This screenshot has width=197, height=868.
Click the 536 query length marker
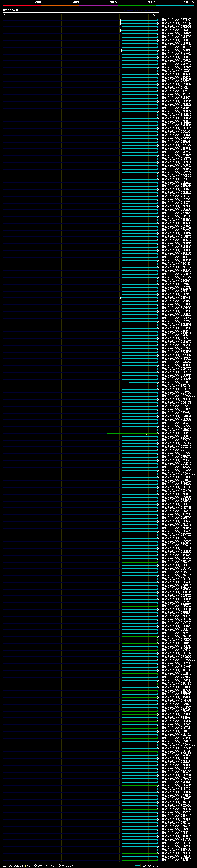[155, 15]
